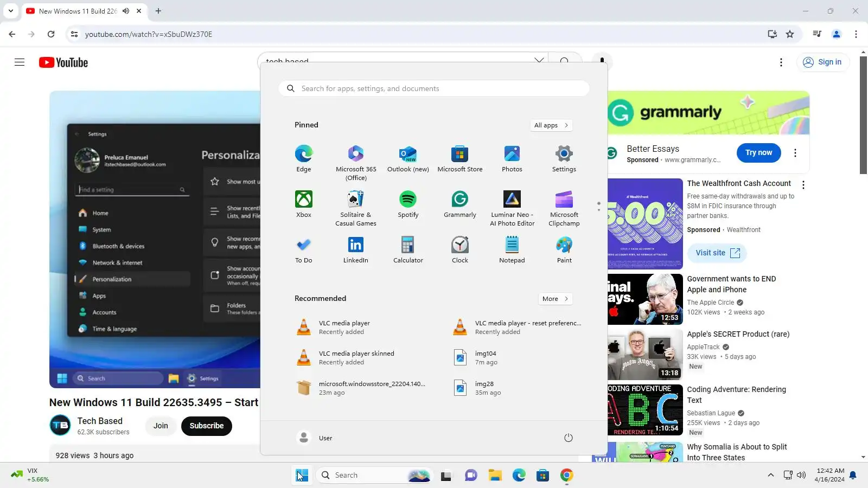Join the Tech Based channel

click(161, 426)
